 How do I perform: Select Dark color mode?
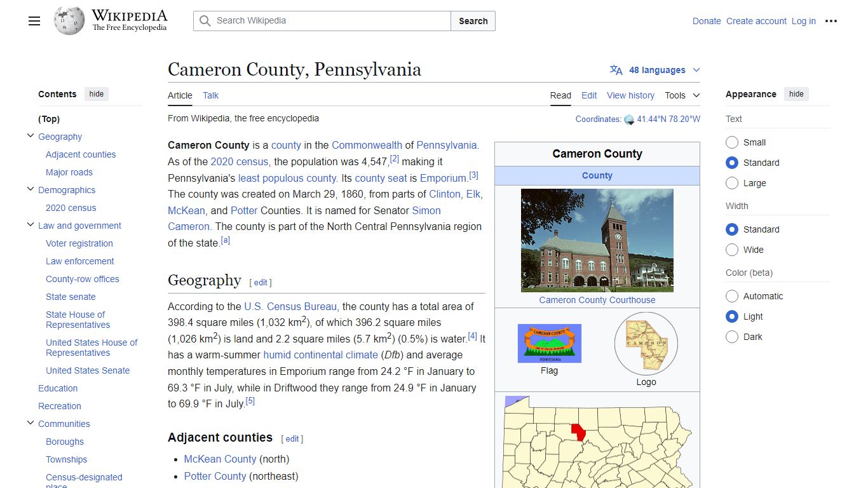732,337
